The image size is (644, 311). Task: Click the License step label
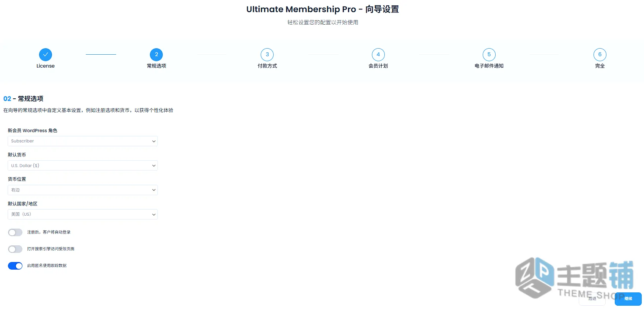46,66
